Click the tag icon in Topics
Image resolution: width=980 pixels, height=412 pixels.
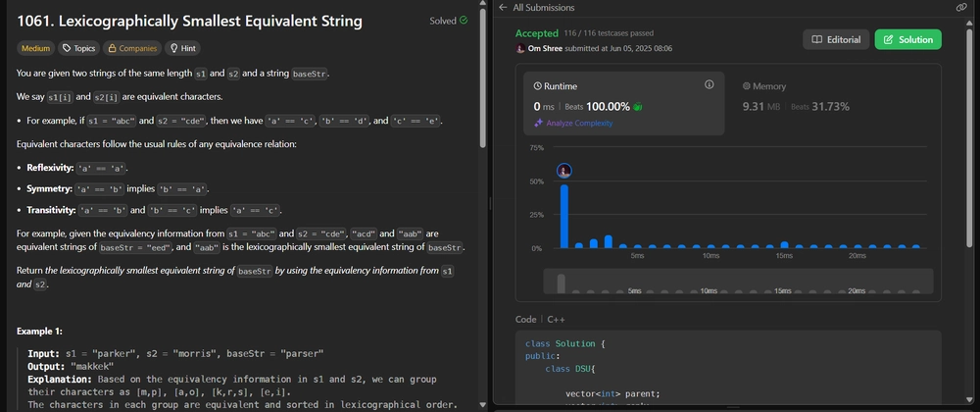(68, 48)
